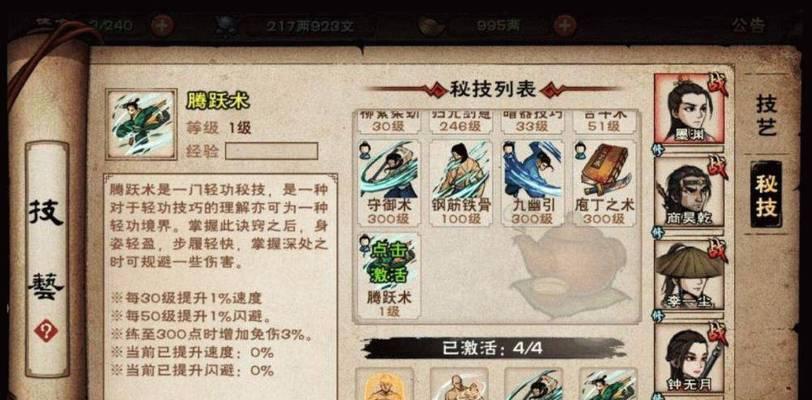This screenshot has height=400, width=812.
Task: Click the 经验 experience progress bar
Action: (271, 151)
